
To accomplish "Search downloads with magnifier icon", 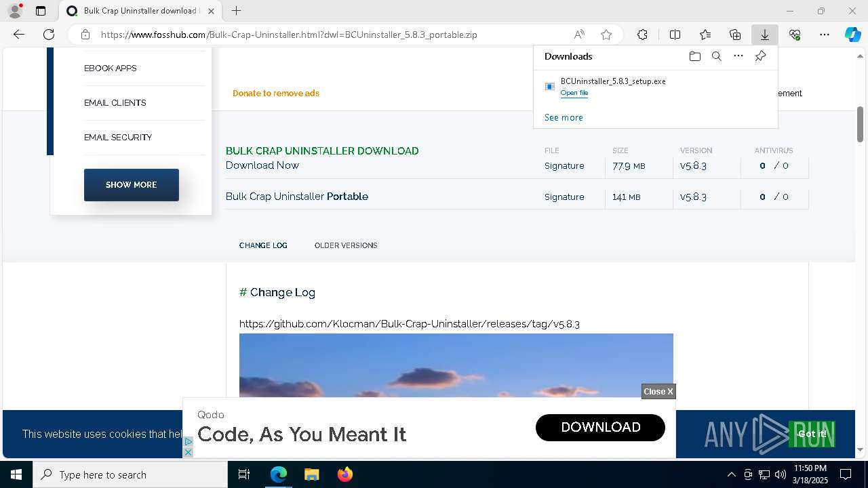I will (x=716, y=56).
